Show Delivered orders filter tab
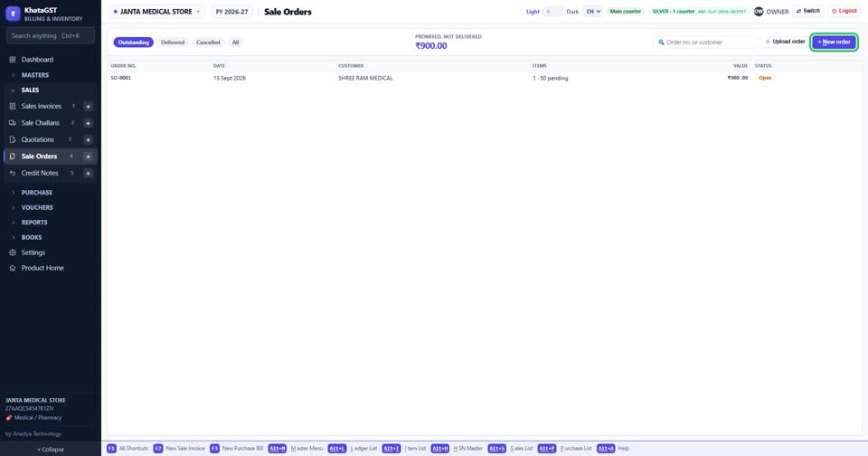The image size is (868, 456). (173, 43)
